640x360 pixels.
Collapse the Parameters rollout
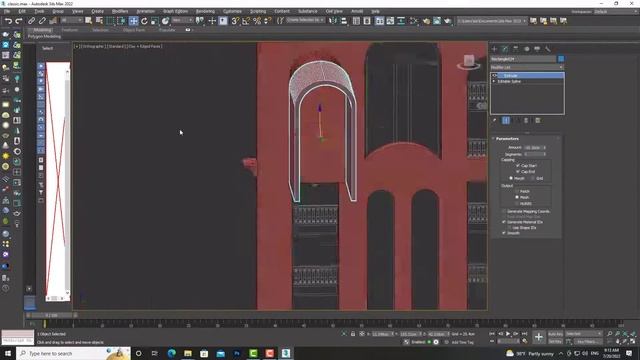tap(507, 139)
